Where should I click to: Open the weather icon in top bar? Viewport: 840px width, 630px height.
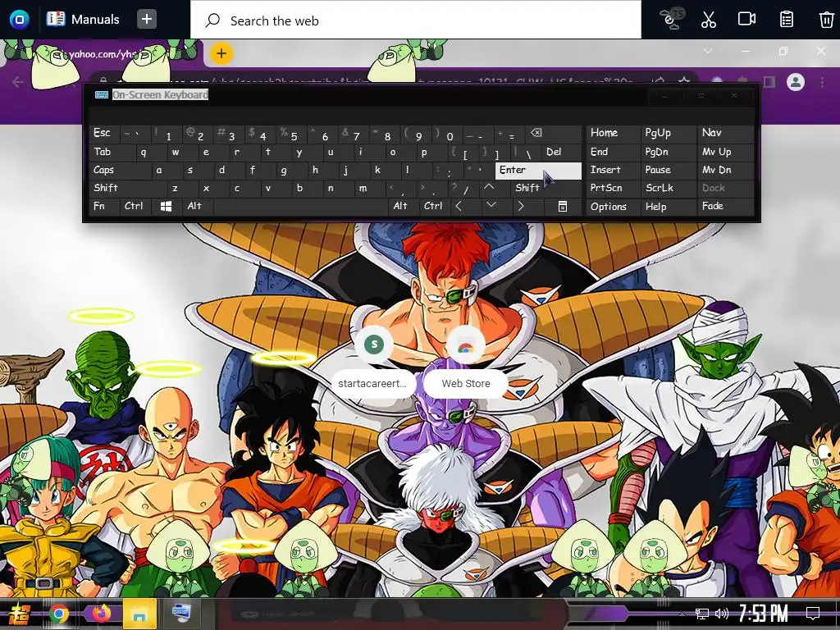[x=672, y=18]
